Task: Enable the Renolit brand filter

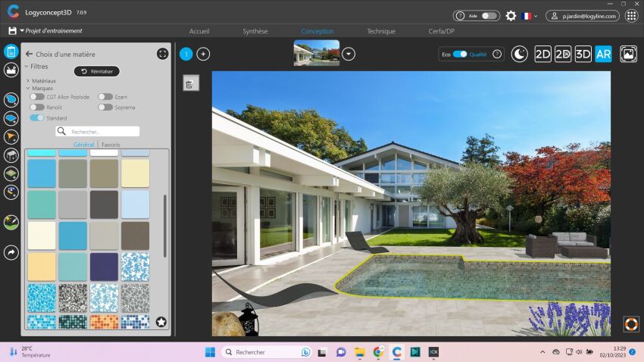Action: 36,108
